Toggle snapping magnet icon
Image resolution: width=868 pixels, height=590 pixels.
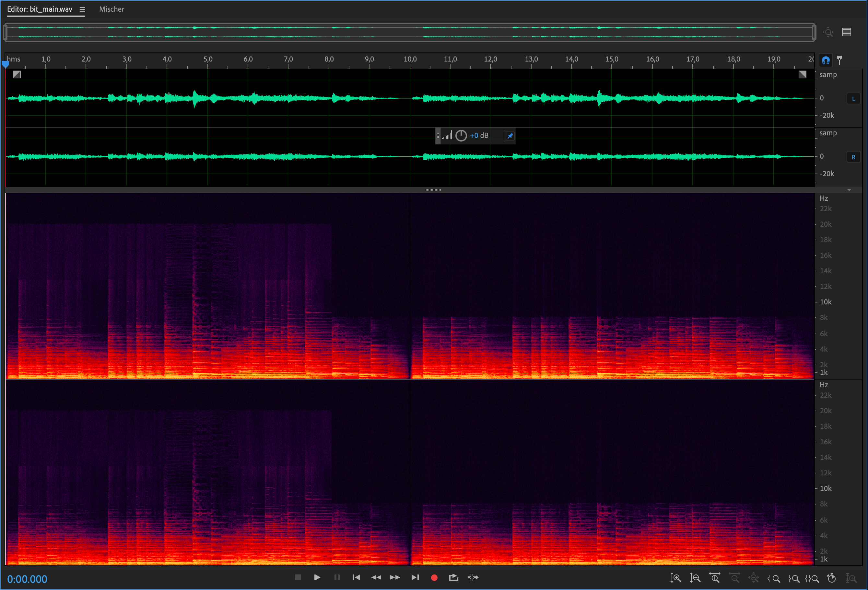(x=826, y=60)
